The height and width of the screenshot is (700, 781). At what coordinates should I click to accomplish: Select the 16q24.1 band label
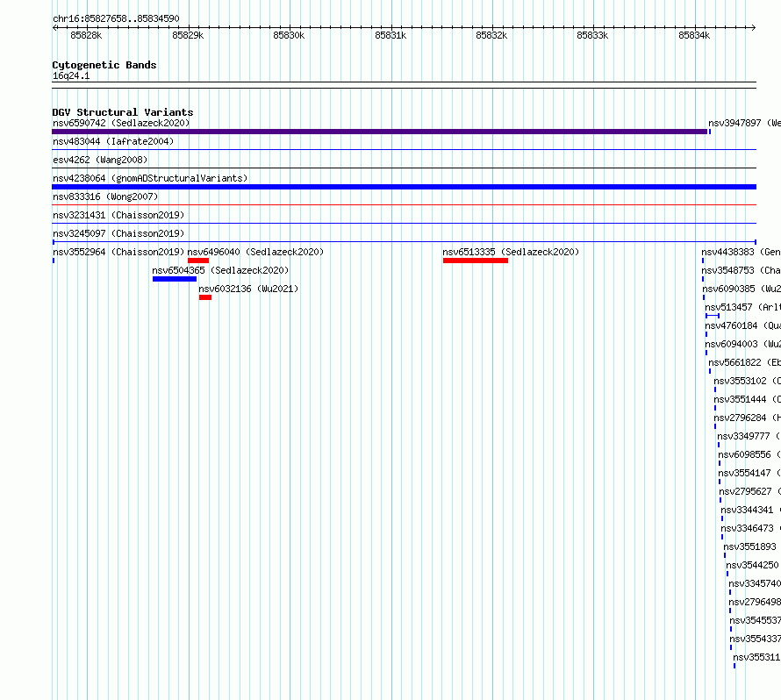[x=71, y=75]
